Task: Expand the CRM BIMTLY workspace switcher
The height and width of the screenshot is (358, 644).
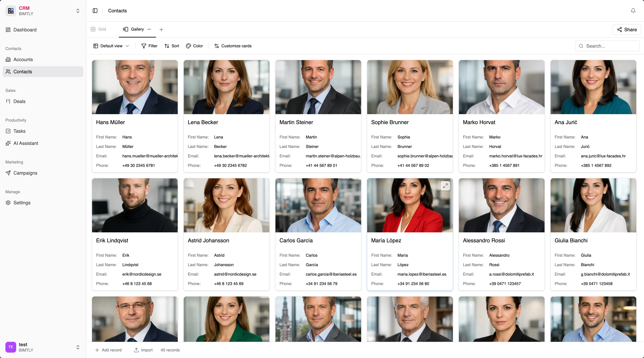Action: point(78,11)
